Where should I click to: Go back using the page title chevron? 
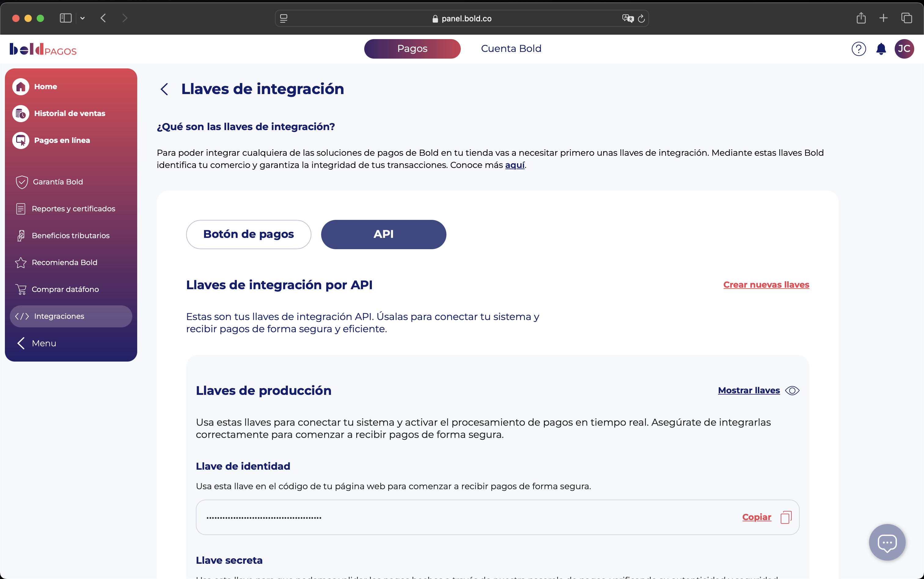point(165,89)
